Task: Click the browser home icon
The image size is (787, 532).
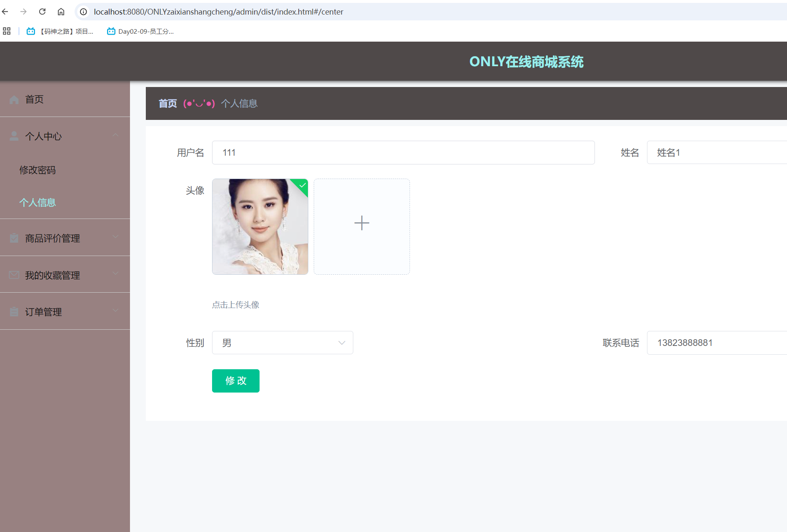Action: click(x=61, y=12)
